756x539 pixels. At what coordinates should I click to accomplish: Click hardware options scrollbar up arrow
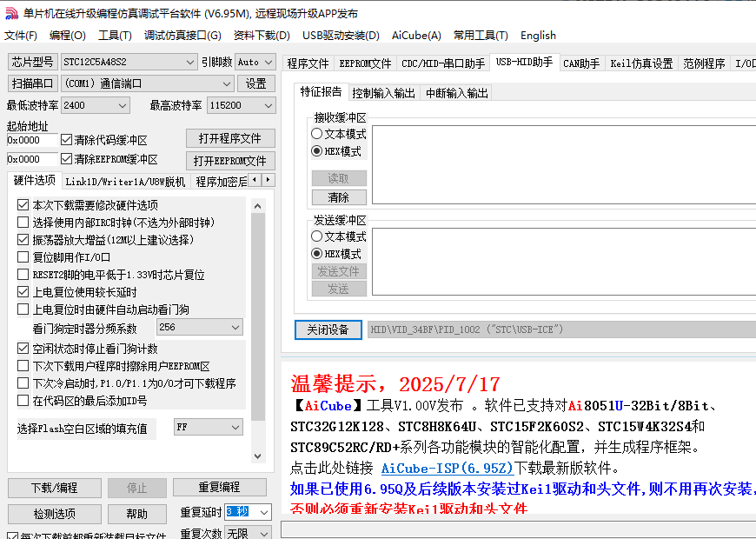coord(258,206)
